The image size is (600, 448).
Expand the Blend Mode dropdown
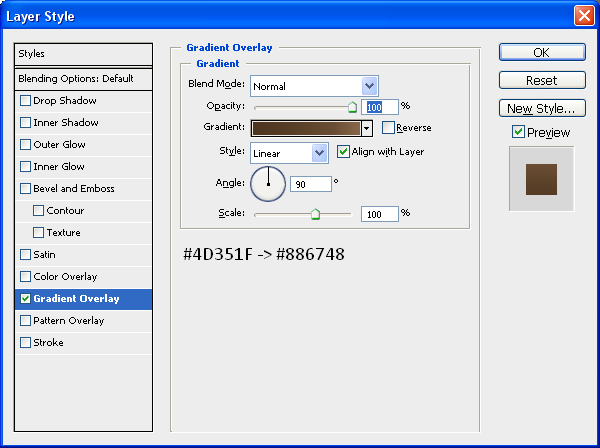click(369, 86)
